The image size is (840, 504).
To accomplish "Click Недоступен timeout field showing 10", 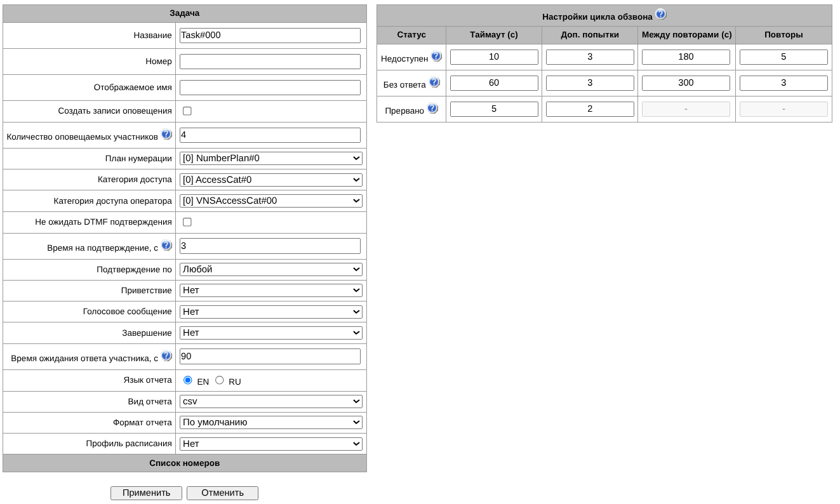I will 494,57.
